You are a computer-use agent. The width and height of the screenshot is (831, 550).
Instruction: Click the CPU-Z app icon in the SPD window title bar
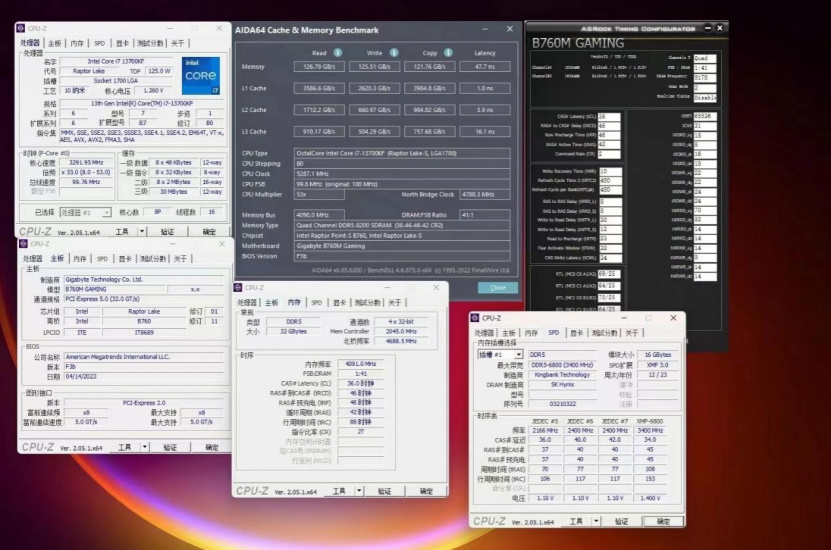(x=475, y=318)
